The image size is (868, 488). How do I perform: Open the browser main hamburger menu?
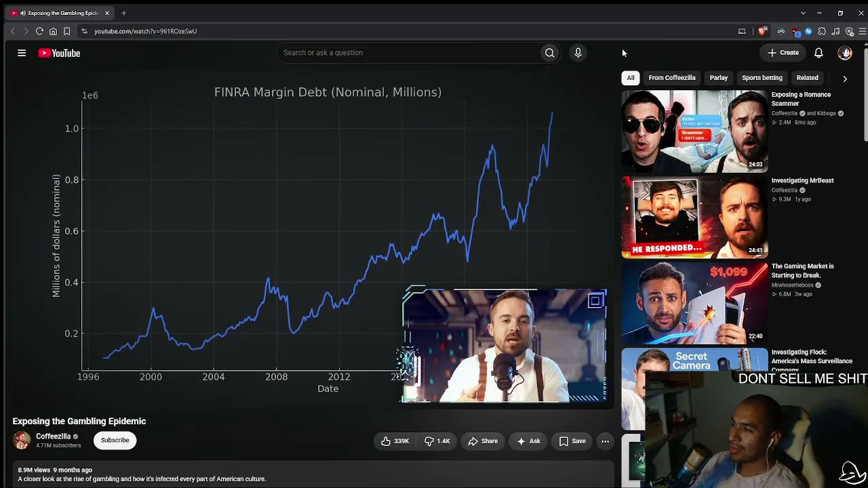[x=862, y=31]
